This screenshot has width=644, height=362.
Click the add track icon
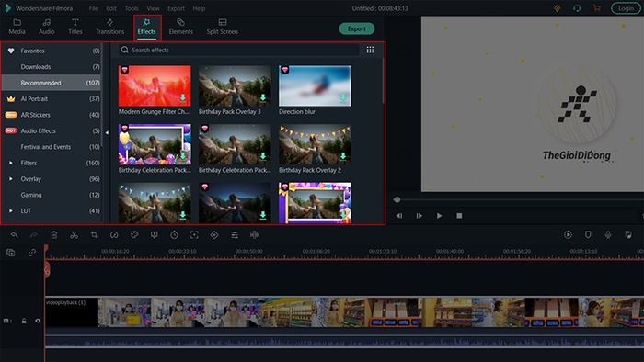(x=11, y=253)
